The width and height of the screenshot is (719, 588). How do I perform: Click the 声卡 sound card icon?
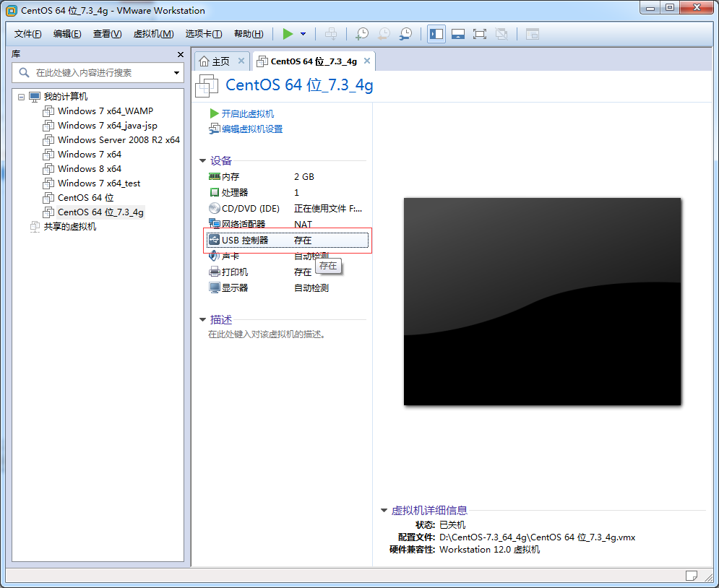[214, 256]
